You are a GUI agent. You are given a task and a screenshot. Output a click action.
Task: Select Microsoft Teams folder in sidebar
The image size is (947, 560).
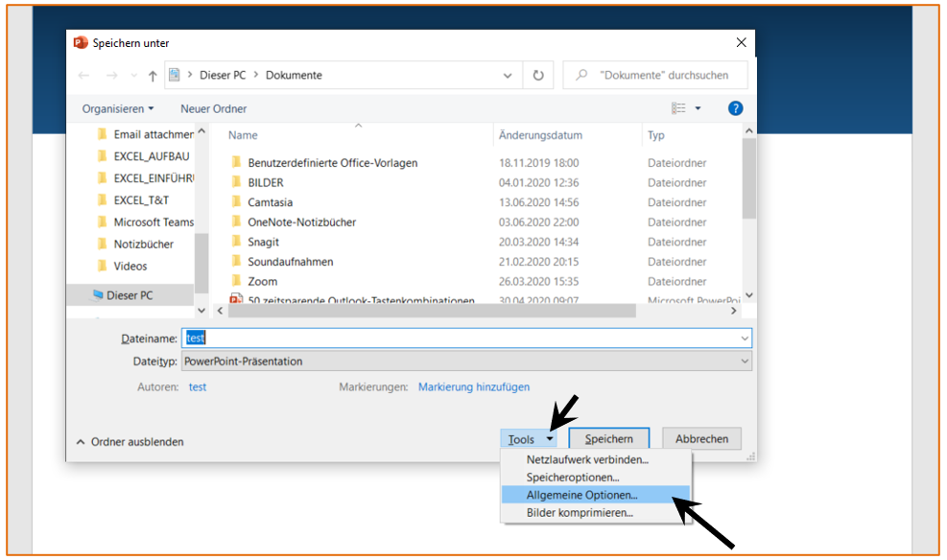145,222
